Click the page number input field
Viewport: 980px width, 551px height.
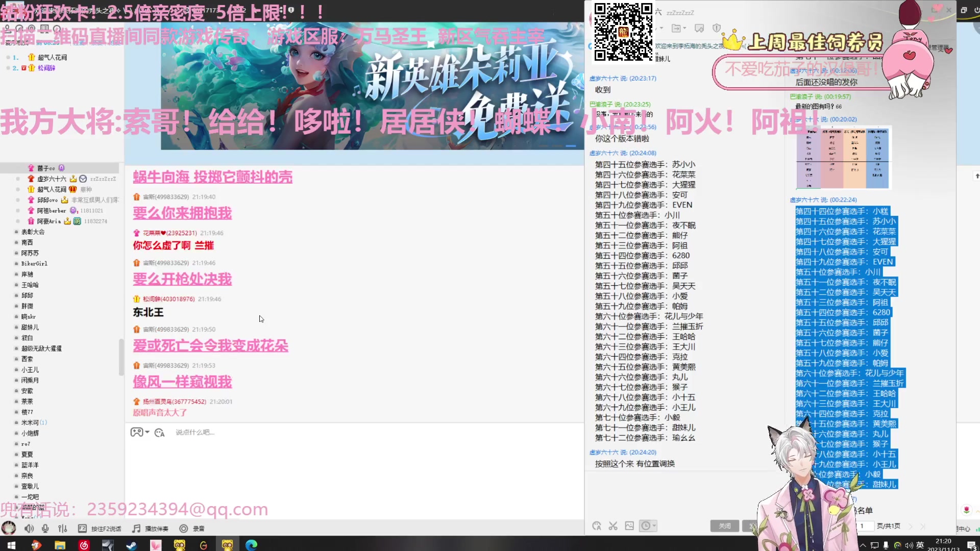tap(865, 526)
